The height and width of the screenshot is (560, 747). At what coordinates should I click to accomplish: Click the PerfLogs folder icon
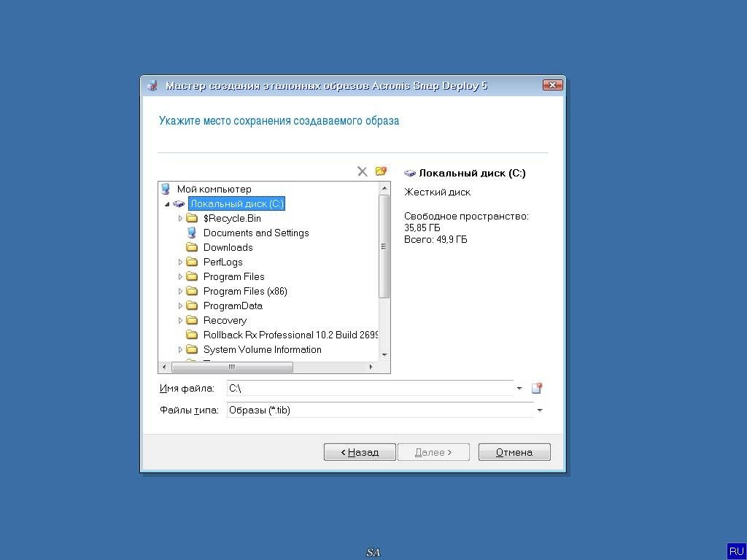click(192, 262)
